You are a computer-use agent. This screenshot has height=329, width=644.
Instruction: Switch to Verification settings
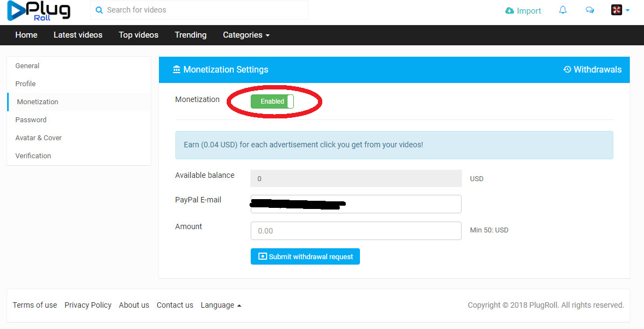(x=33, y=156)
